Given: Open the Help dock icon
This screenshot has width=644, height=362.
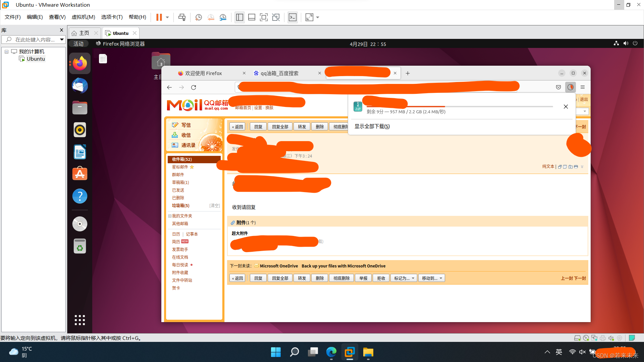Looking at the screenshot, I should coord(79,196).
